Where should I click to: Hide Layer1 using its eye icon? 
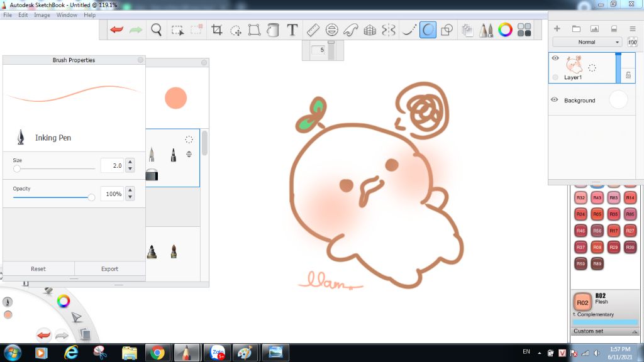pyautogui.click(x=555, y=58)
